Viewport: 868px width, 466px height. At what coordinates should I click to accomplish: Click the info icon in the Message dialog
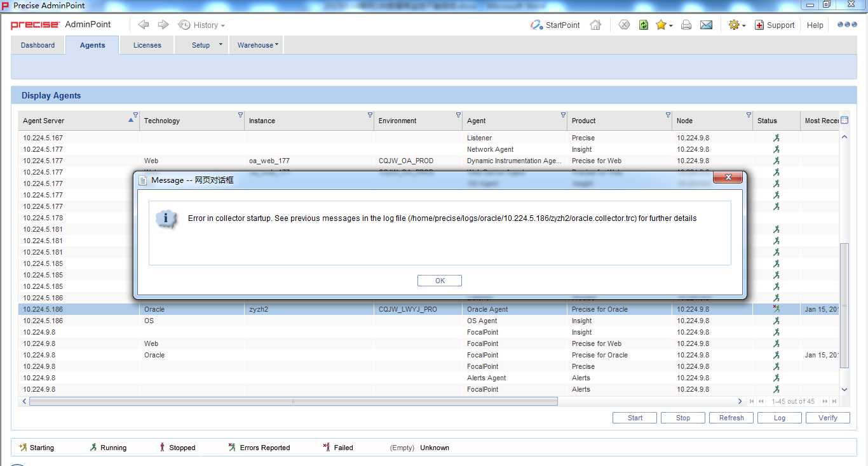(166, 218)
